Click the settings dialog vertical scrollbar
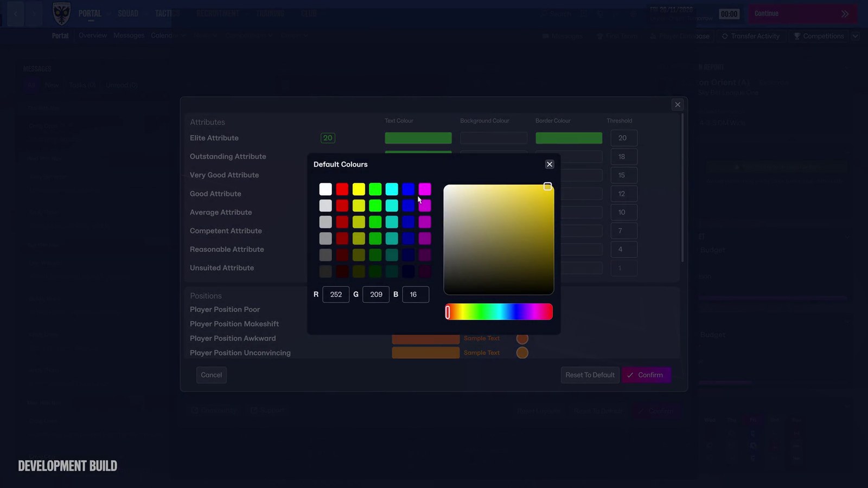This screenshot has height=488, width=868. point(682,188)
